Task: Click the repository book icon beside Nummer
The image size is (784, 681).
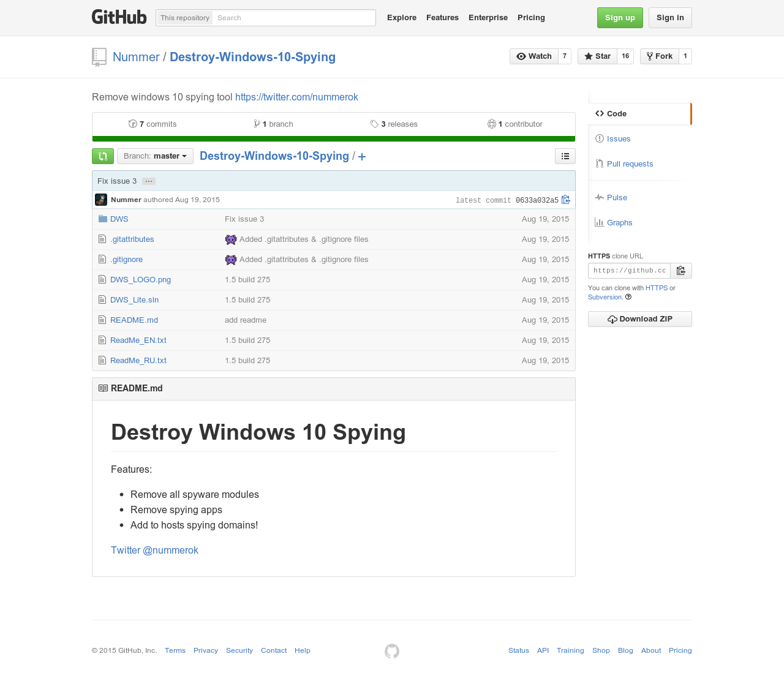Action: [x=99, y=57]
